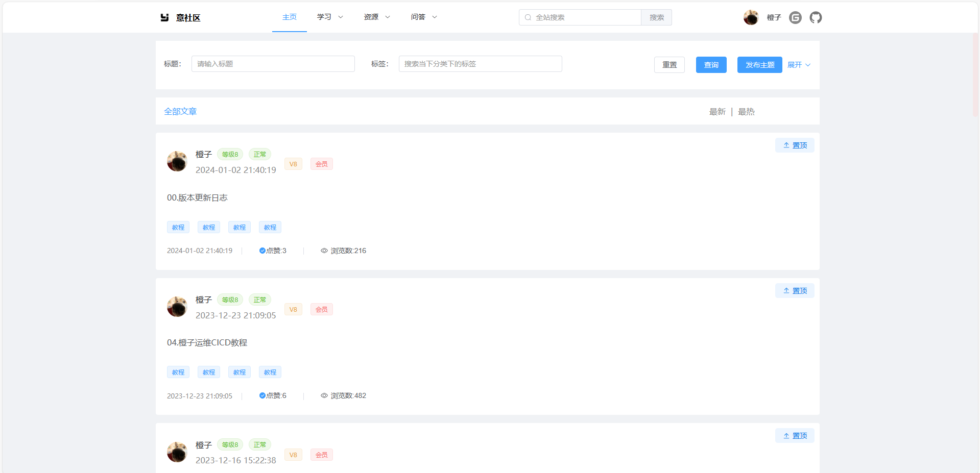The image size is (980, 473).
Task: Open the post titled 04.橙子运维CICD教程
Action: tap(207, 342)
